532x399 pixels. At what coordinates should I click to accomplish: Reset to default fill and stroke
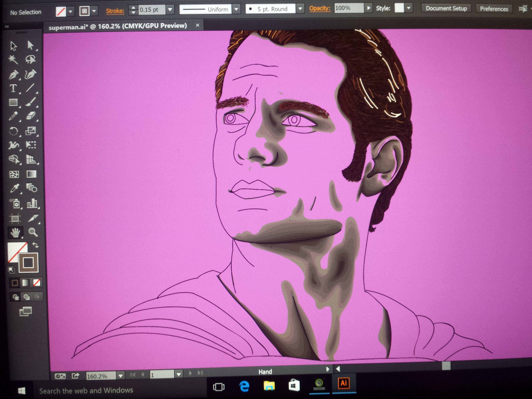pos(11,270)
